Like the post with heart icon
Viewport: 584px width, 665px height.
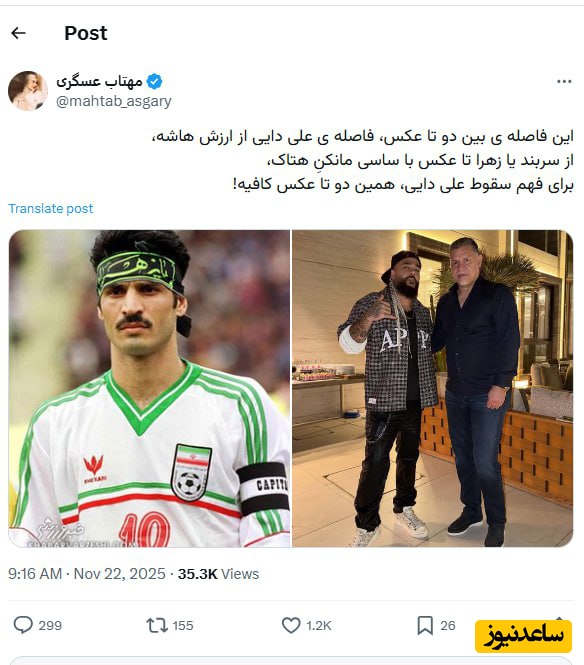291,626
